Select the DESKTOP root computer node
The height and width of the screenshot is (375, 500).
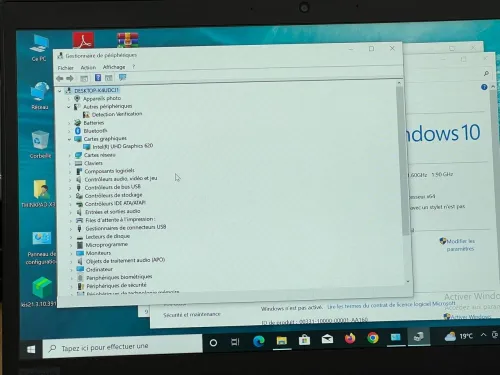[x=96, y=90]
